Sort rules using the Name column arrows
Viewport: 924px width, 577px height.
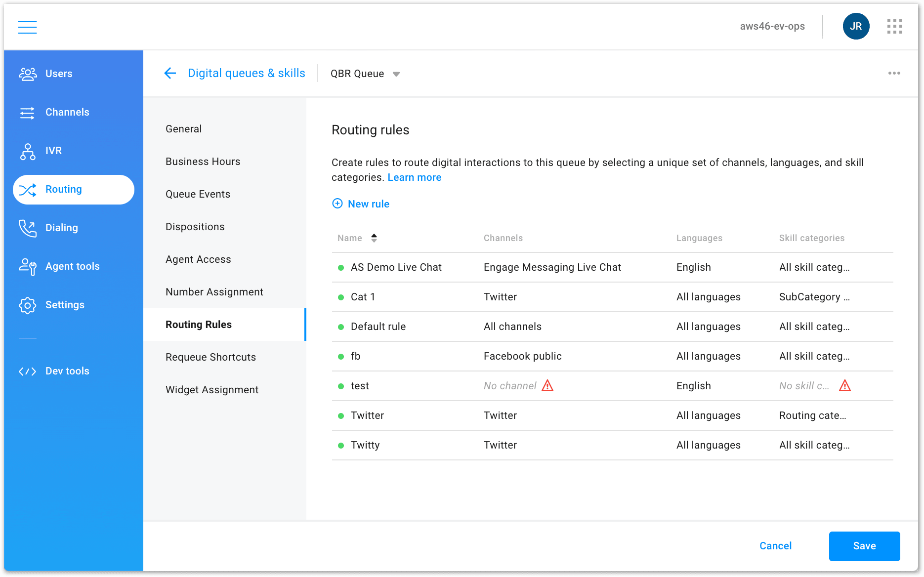[374, 238]
